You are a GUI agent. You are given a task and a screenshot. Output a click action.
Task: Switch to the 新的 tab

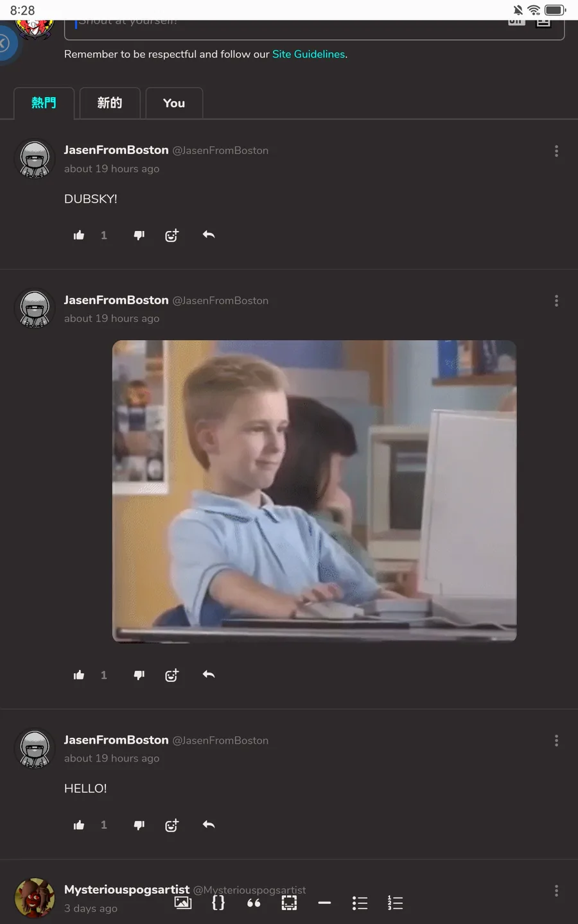point(109,103)
